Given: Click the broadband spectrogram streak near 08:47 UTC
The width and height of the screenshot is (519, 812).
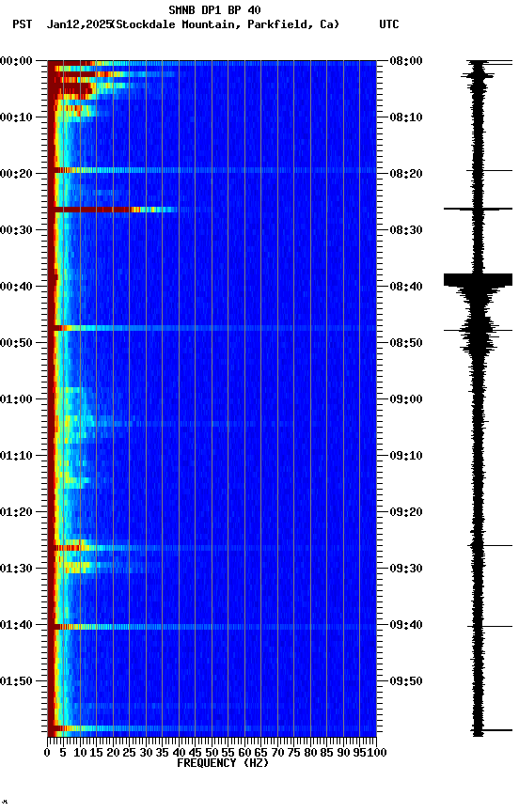Looking at the screenshot, I should point(212,328).
